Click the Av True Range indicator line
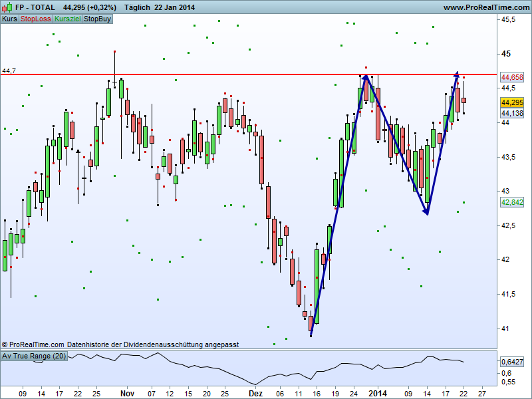The height and width of the screenshot is (399, 532). (x=249, y=369)
